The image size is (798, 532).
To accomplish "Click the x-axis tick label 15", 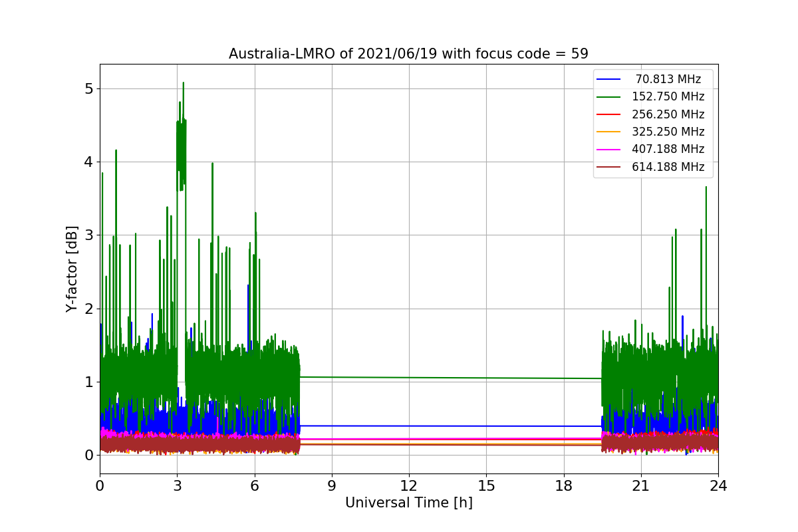I will click(486, 486).
